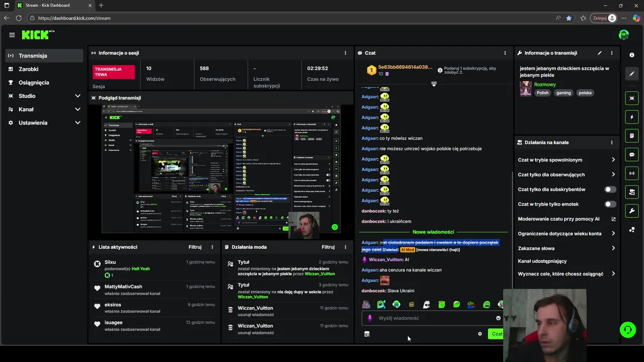
Task: Click Filtruj in the Działania moda panel
Action: (328, 247)
